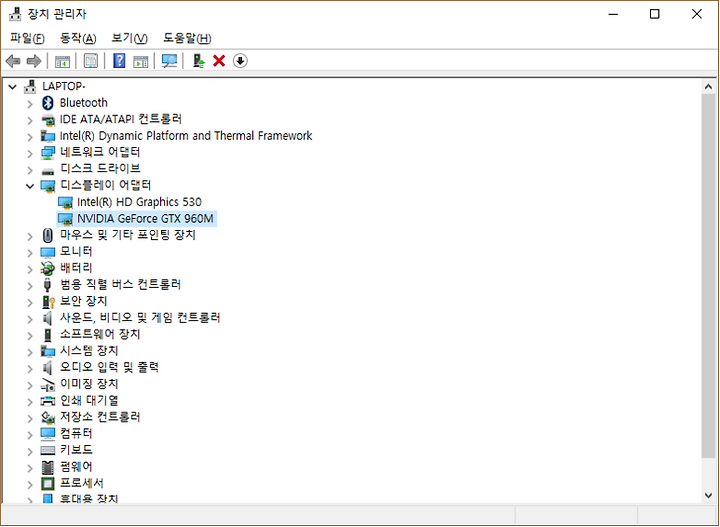The width and height of the screenshot is (720, 527).
Task: Click the 디스크 드라이브 icon
Action: coord(48,171)
